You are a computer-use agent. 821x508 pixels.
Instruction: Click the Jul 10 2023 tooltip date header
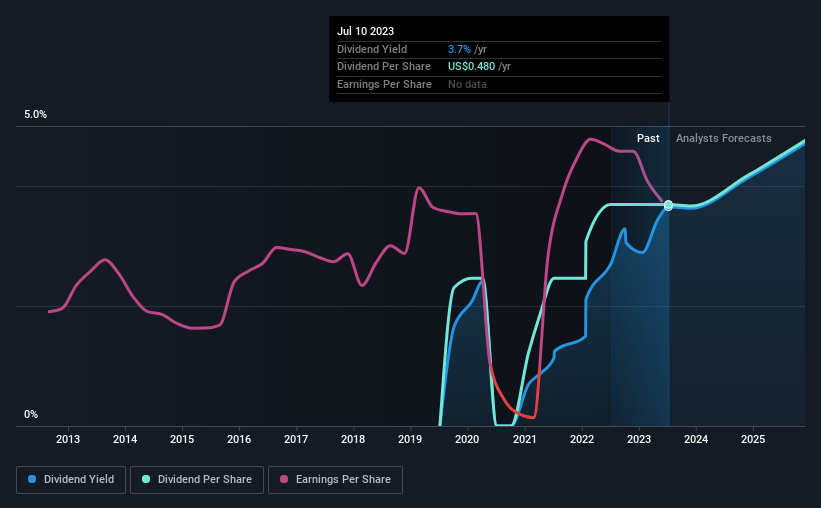[x=365, y=31]
